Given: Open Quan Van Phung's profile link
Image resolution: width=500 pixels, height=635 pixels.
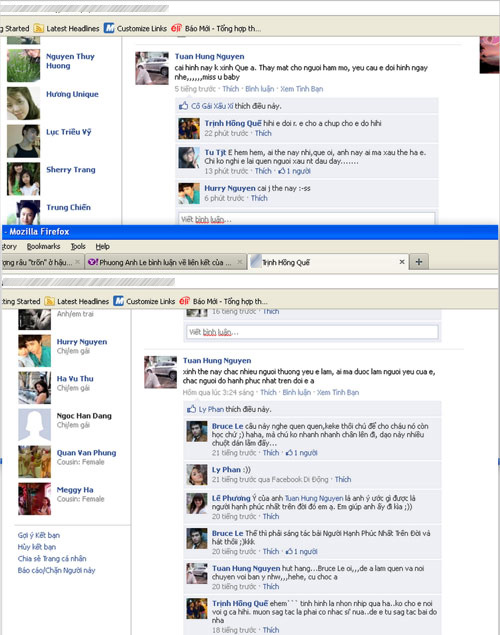Looking at the screenshot, I should (86, 452).
